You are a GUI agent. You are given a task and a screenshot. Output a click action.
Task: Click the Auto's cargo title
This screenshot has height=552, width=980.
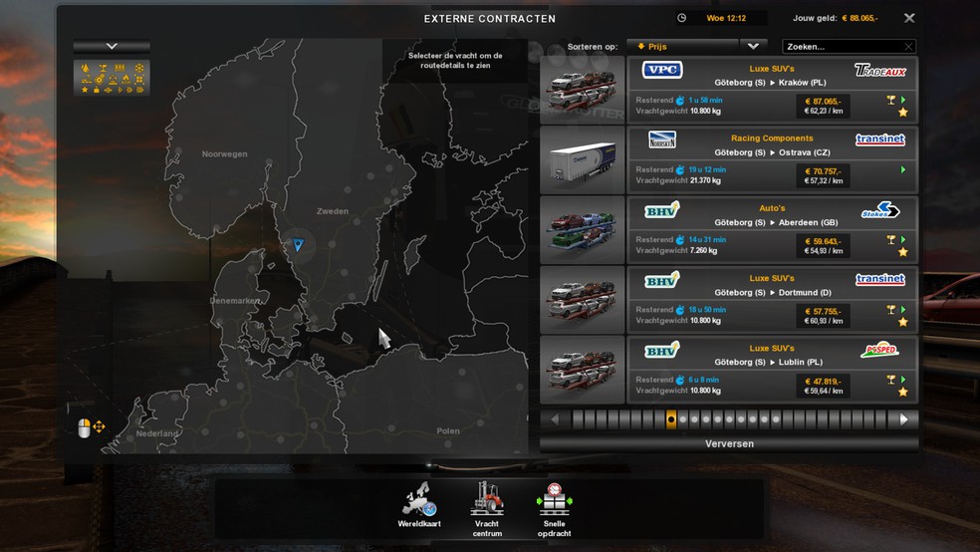772,208
